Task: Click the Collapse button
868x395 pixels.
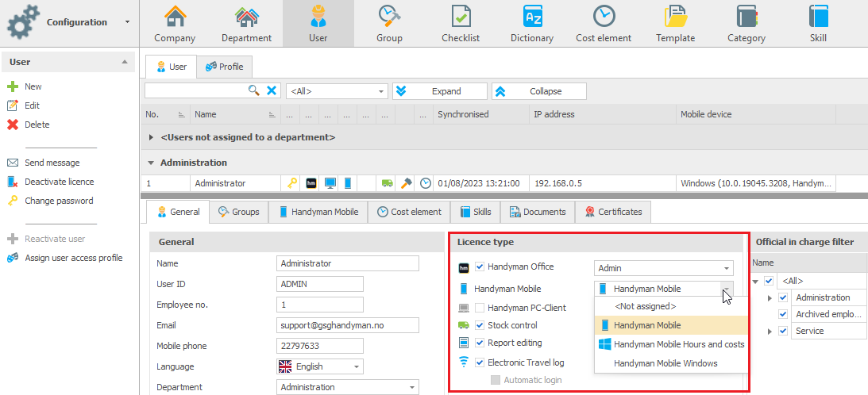Action: pos(538,91)
